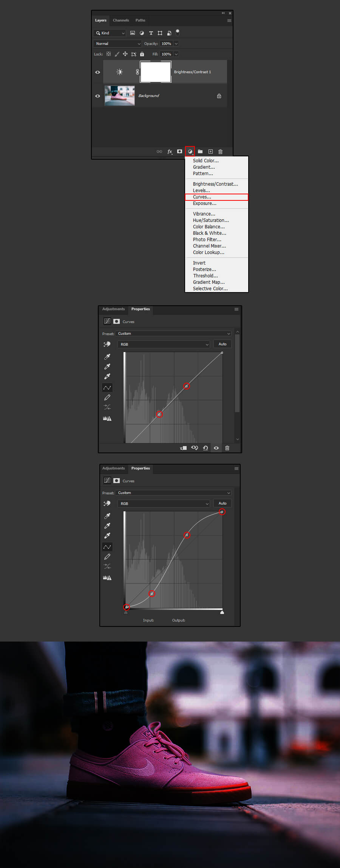Toggle the Background layer lock icon

click(x=219, y=96)
